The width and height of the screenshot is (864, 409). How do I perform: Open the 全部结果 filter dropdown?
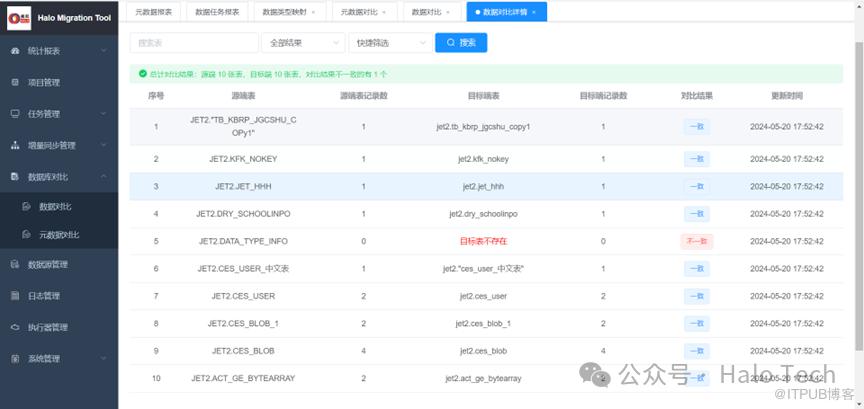[301, 43]
